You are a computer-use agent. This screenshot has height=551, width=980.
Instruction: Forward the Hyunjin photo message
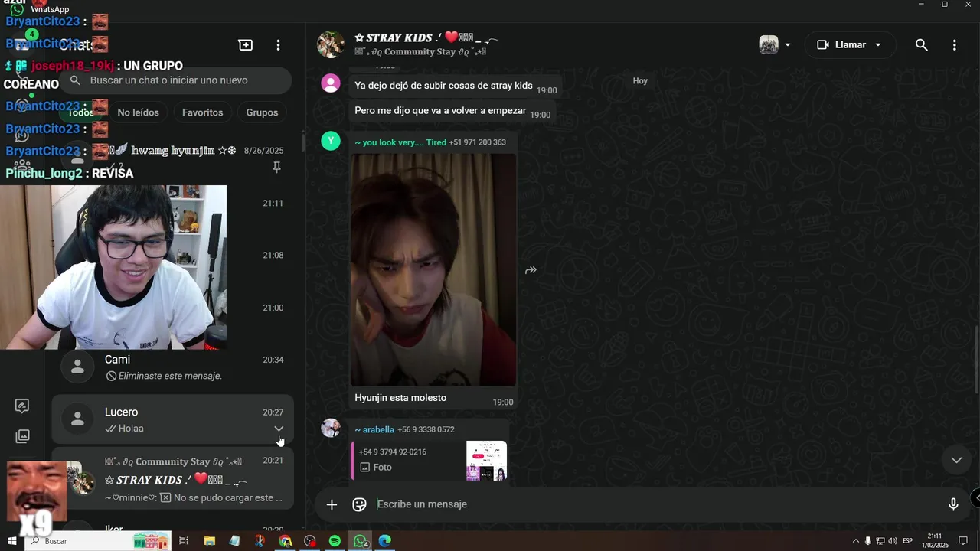[x=531, y=270]
